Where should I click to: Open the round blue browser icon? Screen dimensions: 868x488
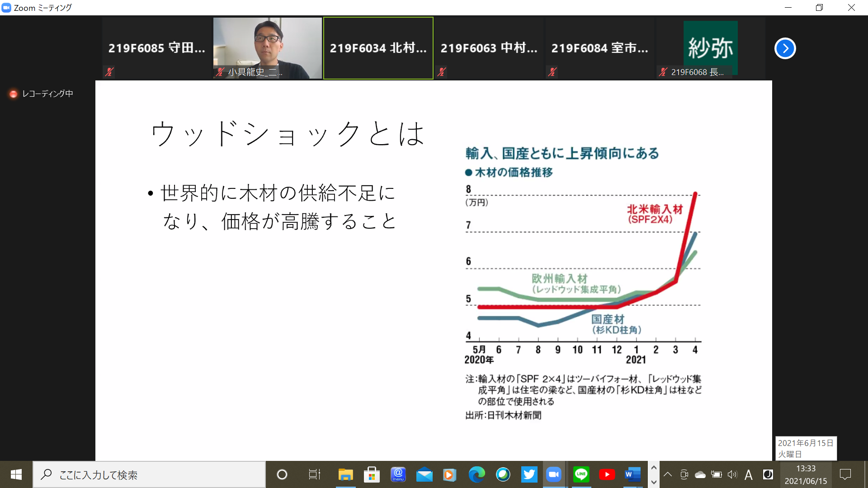(503, 474)
